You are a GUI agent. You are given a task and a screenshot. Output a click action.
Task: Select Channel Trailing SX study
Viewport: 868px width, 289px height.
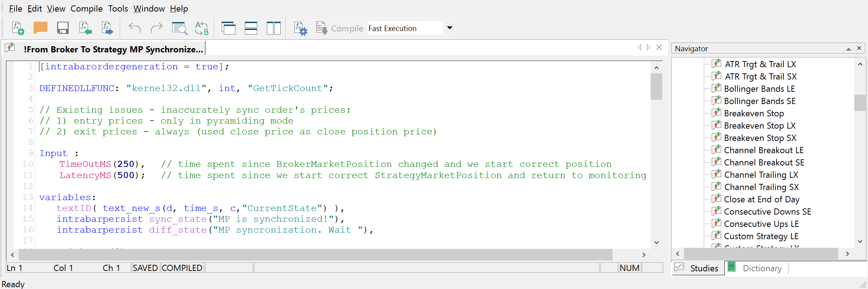(x=761, y=187)
